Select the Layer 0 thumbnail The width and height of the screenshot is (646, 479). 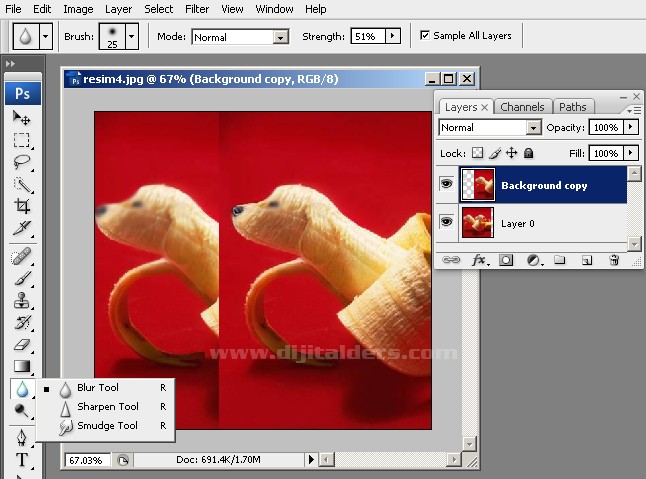[477, 222]
